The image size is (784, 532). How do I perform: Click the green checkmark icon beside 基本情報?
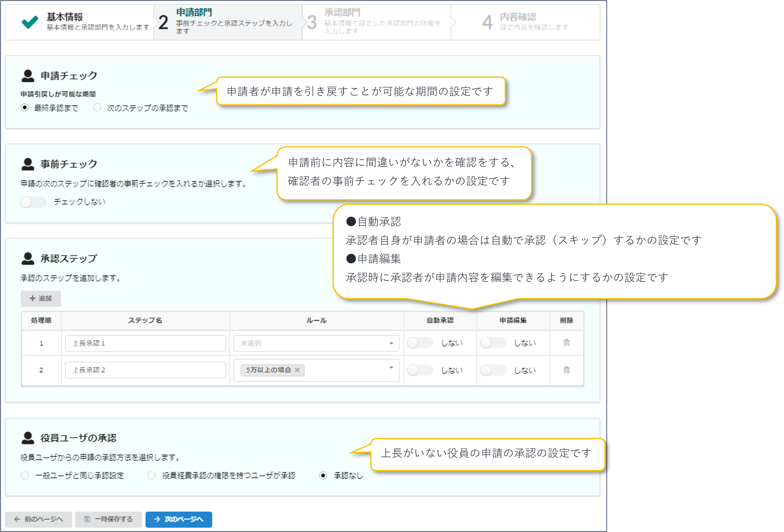[x=30, y=22]
